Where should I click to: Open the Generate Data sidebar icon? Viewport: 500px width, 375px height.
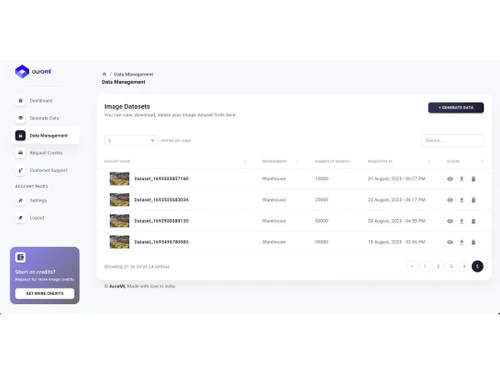tap(20, 118)
